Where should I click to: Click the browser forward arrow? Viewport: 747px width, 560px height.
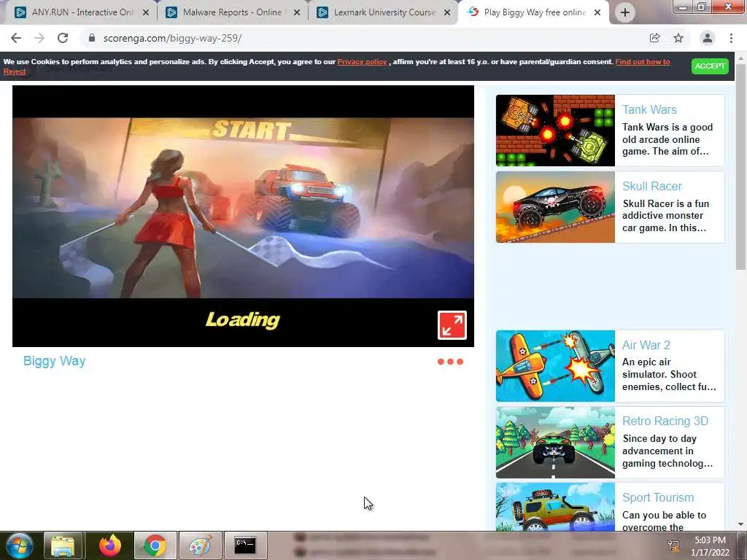pos(39,38)
